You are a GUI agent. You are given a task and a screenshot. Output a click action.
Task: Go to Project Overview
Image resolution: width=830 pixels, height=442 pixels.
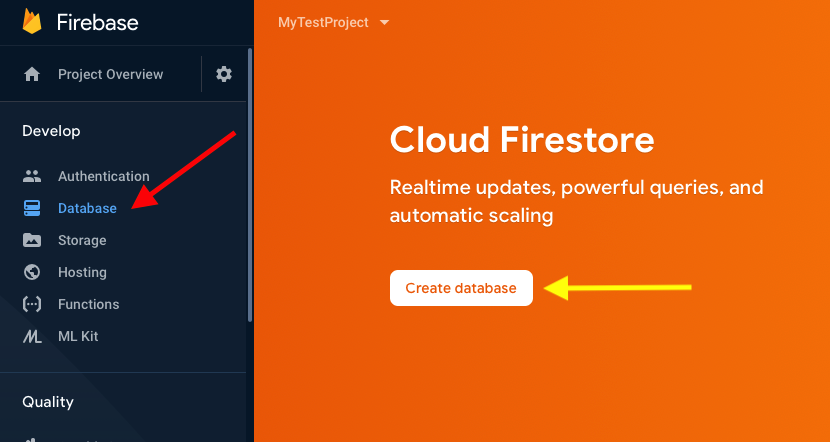click(110, 74)
